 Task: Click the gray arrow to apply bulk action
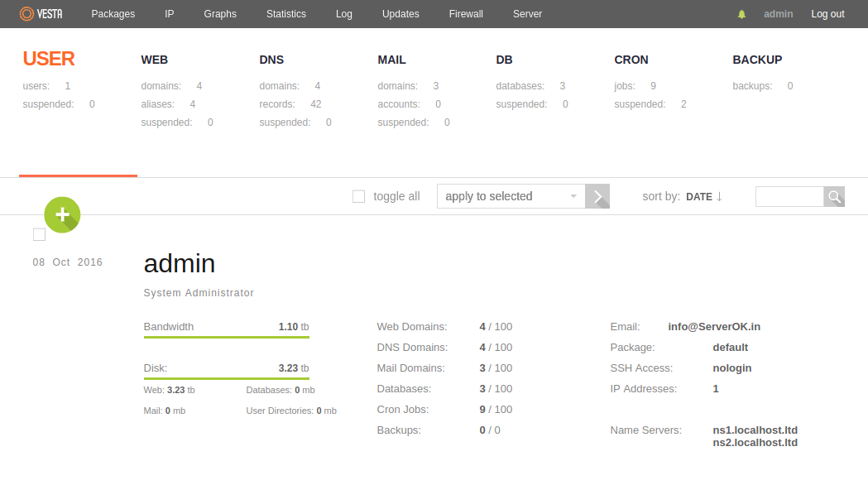(597, 196)
